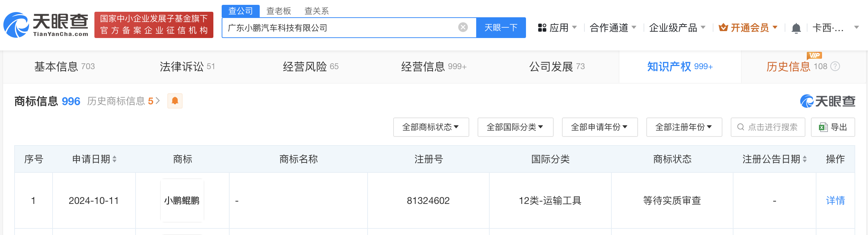Click the help question mark beside 历史信息
This screenshot has height=235, width=868.
[835, 66]
